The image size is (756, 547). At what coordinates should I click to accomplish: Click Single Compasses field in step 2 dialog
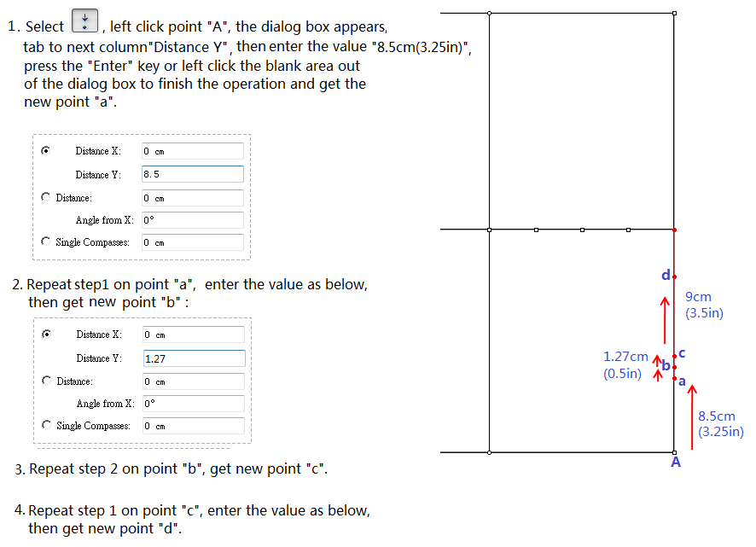[x=193, y=426]
